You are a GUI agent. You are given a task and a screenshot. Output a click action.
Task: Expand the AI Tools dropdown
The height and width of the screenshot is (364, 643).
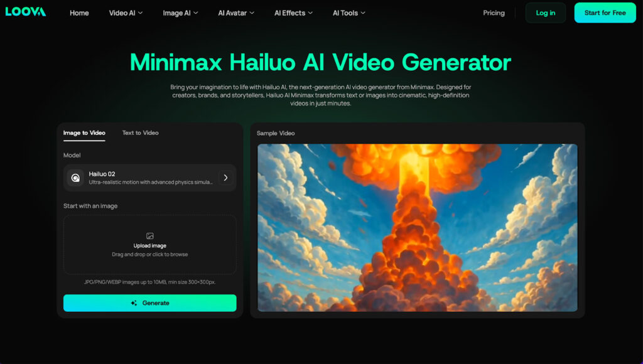pyautogui.click(x=349, y=13)
